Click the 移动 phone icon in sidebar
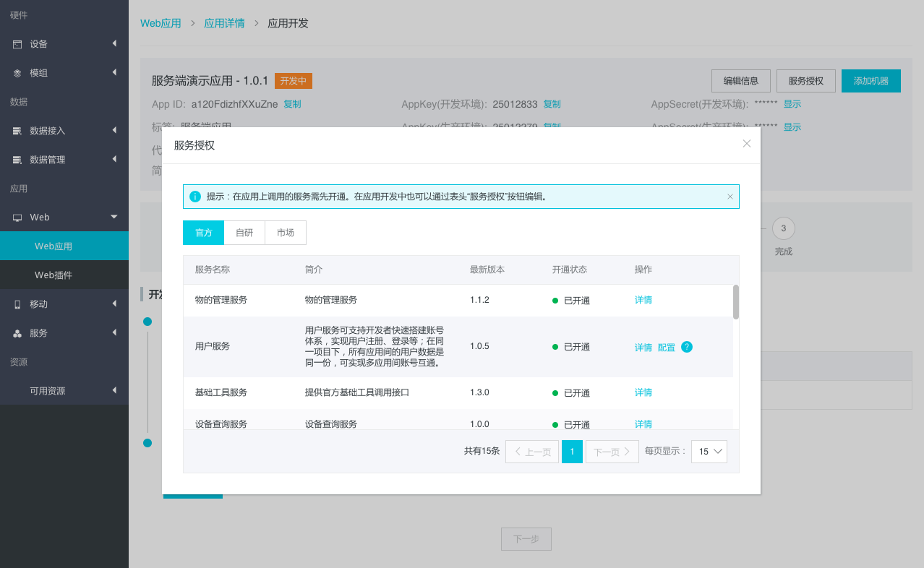The width and height of the screenshot is (924, 568). (x=17, y=304)
